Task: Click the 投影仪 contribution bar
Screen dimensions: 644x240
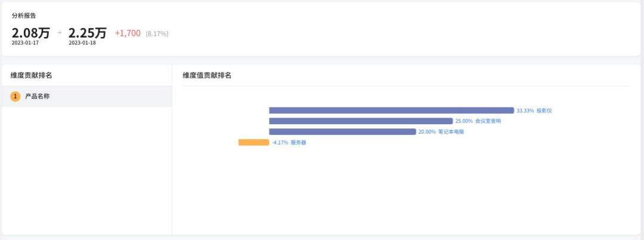Action: [391, 110]
